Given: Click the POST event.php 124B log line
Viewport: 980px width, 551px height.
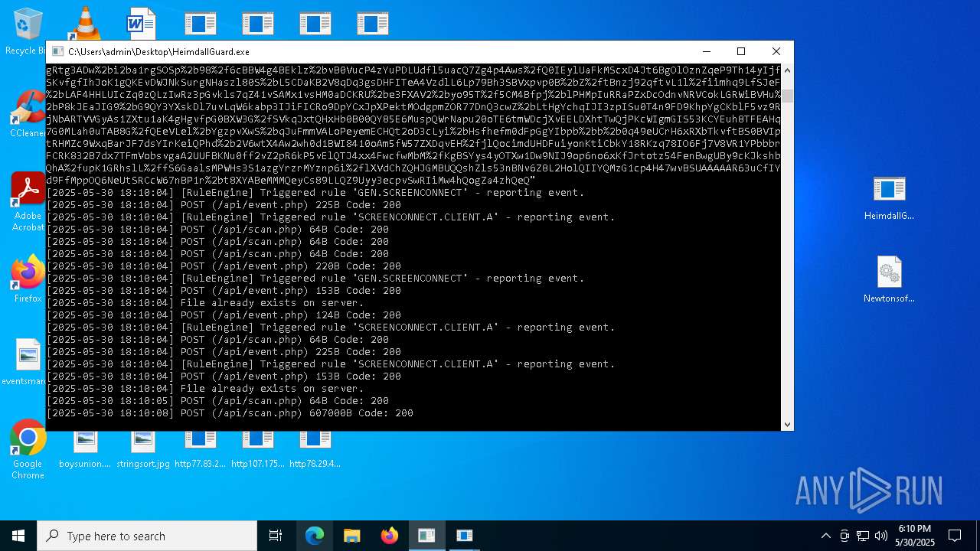Looking at the screenshot, I should pos(224,315).
